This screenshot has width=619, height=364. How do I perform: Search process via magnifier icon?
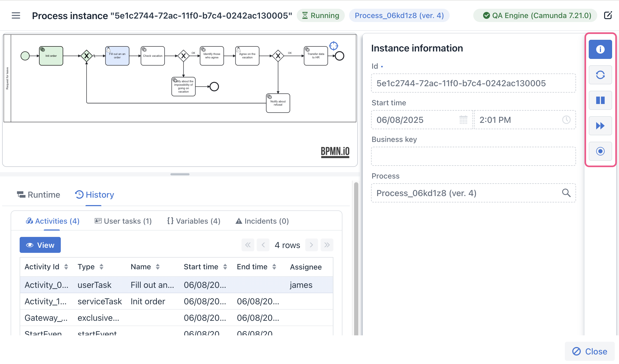(566, 193)
